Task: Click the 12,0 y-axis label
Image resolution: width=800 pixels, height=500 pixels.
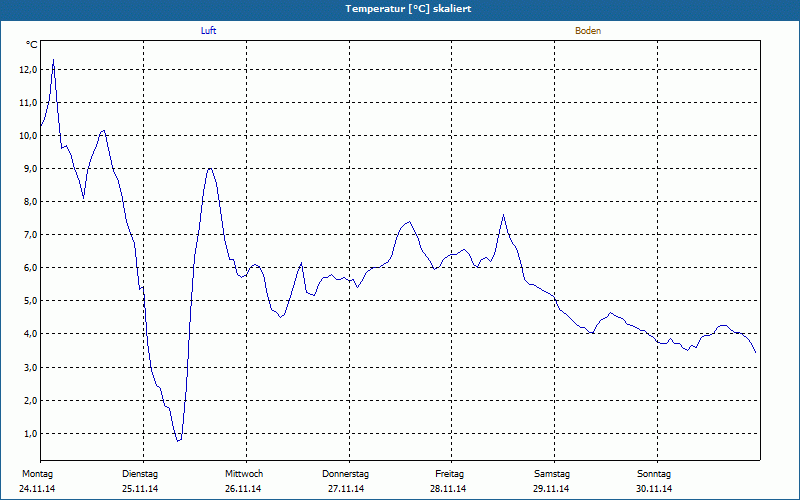Action: [x=28, y=70]
